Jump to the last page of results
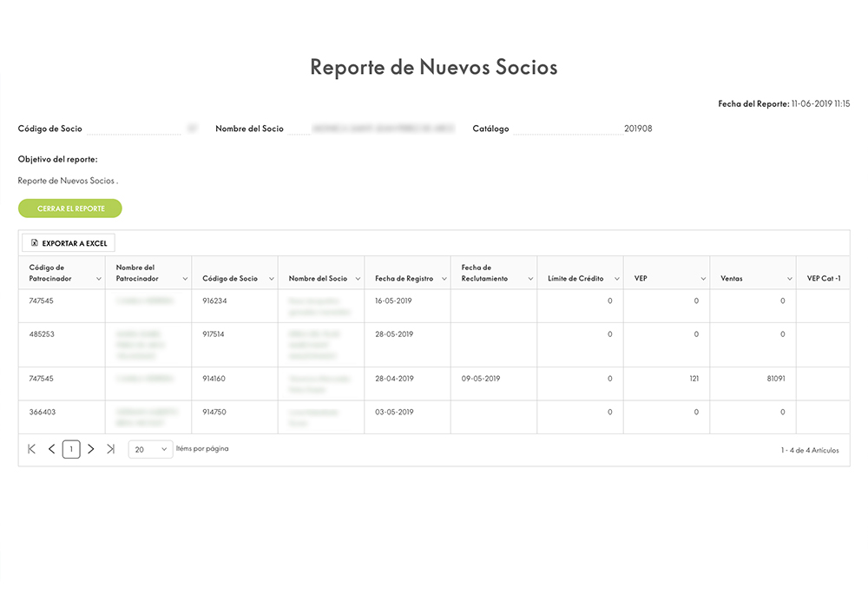868x608 pixels. [110, 449]
